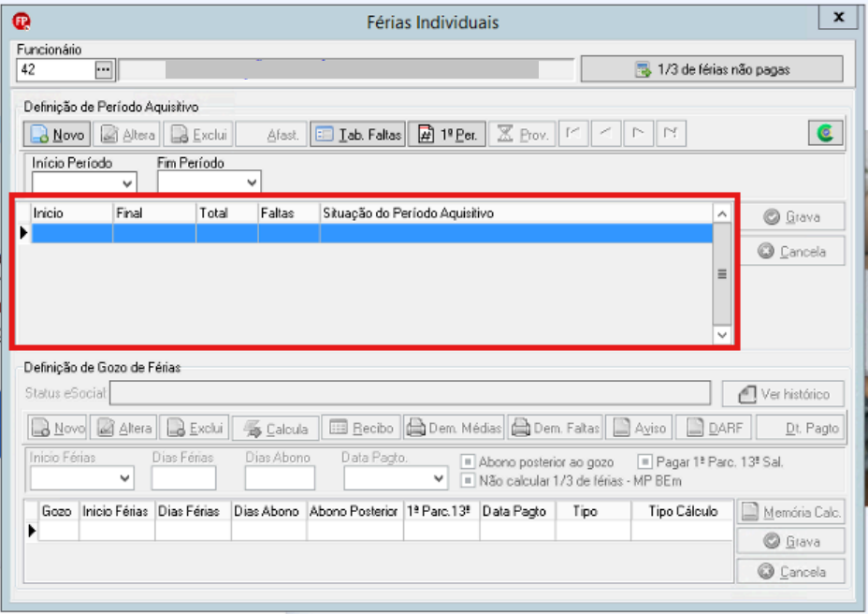Toggle Abono posterior ao gozo checkbox

[468, 461]
